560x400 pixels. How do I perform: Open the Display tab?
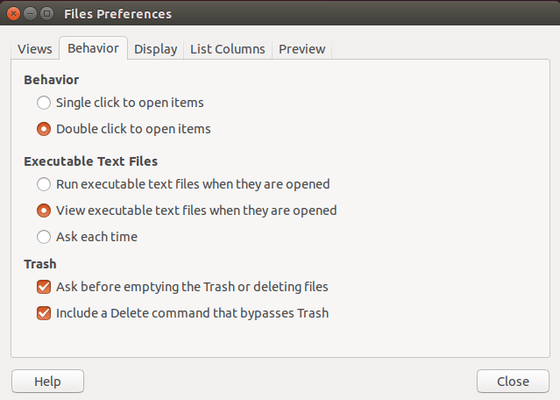(x=155, y=49)
